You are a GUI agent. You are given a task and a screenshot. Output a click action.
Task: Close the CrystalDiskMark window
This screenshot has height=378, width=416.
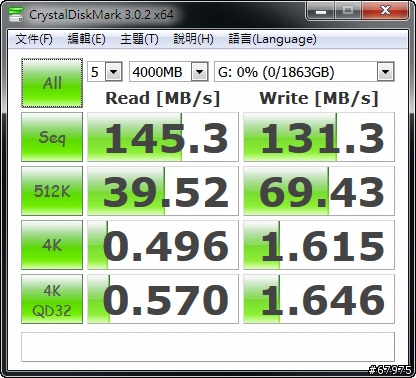(385, 11)
